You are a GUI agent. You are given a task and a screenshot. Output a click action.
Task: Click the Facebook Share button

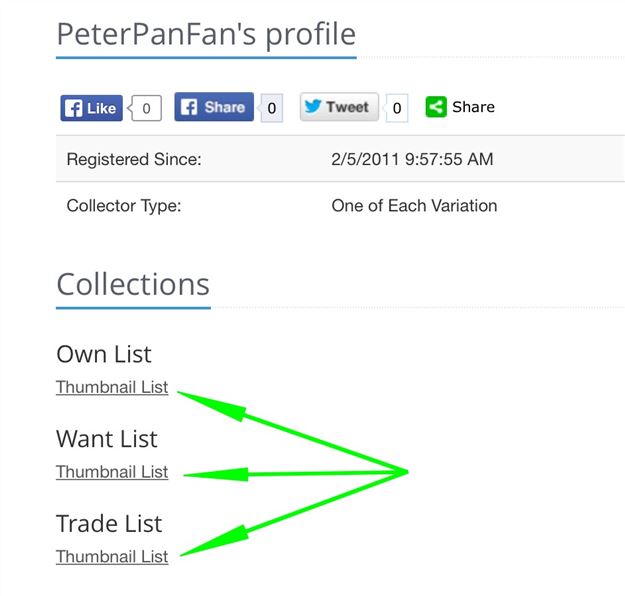pyautogui.click(x=214, y=107)
